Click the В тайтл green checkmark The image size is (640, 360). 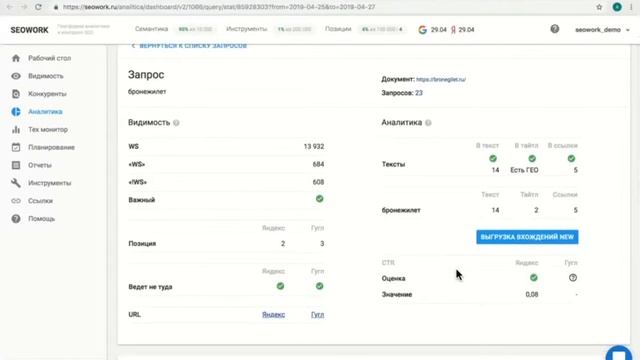pyautogui.click(x=532, y=158)
